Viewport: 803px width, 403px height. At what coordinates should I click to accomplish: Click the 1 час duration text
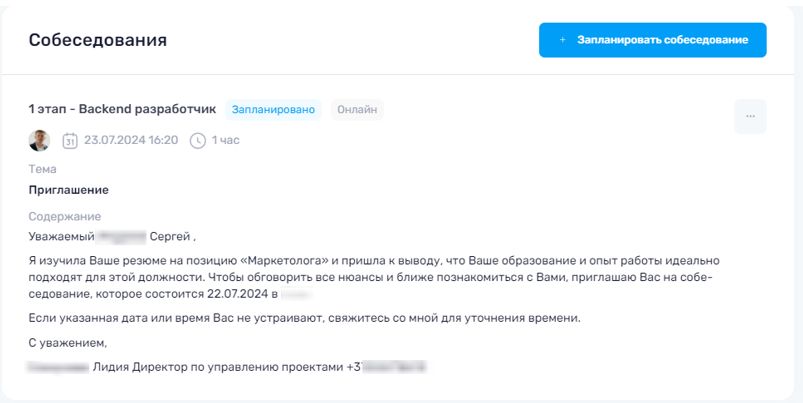225,140
